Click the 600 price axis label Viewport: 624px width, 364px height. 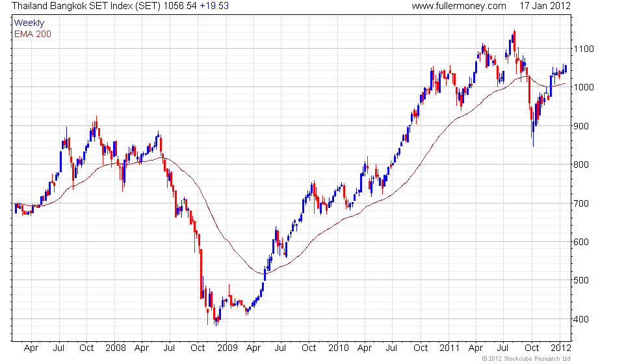click(580, 242)
